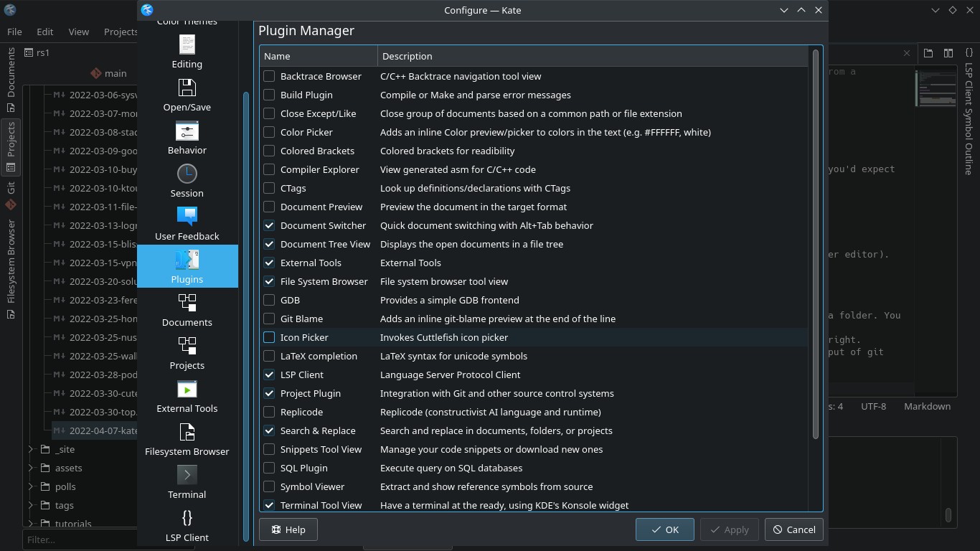This screenshot has height=551, width=980.
Task: Select the Session clock icon
Action: point(187,174)
